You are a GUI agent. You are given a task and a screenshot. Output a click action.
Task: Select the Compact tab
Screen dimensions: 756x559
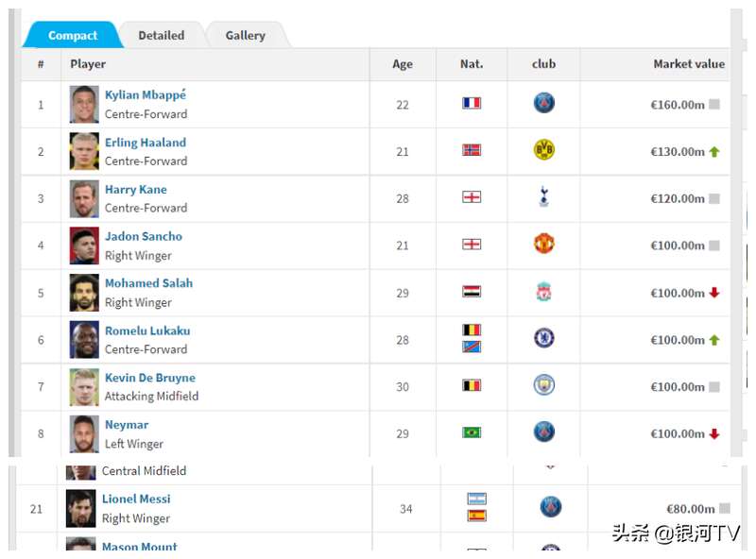[x=73, y=35]
